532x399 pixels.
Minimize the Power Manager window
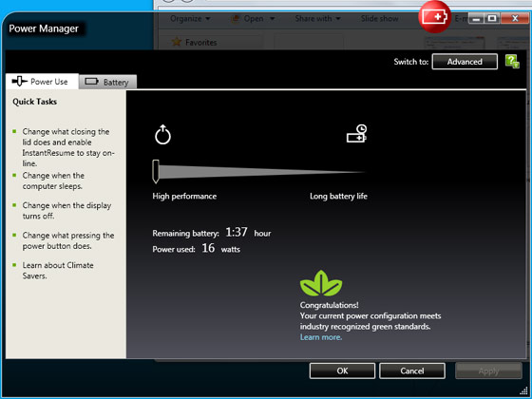click(x=476, y=18)
